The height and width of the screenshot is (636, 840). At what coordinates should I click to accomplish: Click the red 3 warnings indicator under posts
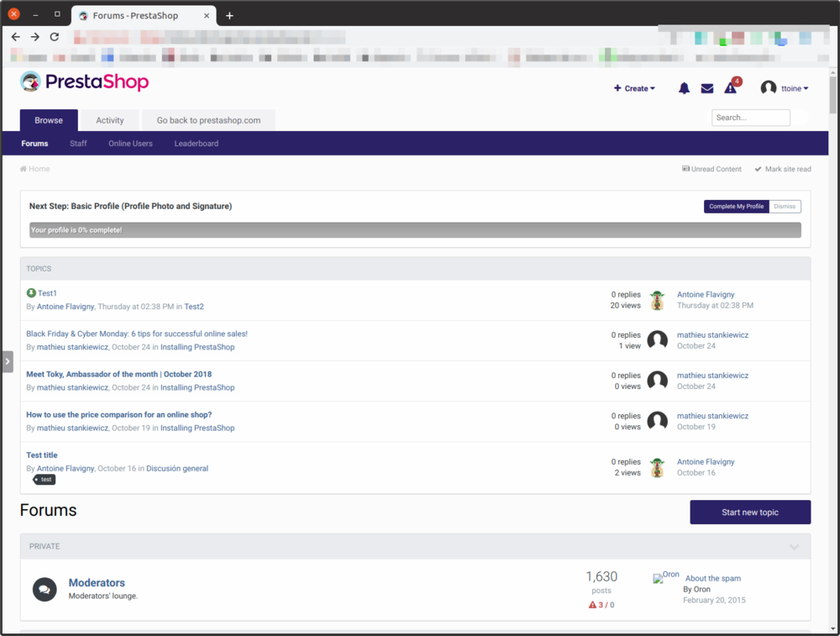coord(601,604)
